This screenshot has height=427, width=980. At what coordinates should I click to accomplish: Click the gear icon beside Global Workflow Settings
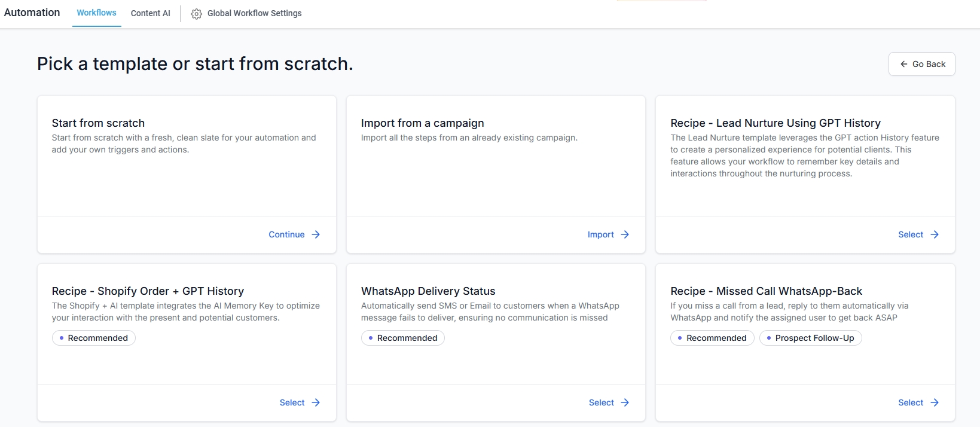coord(196,14)
